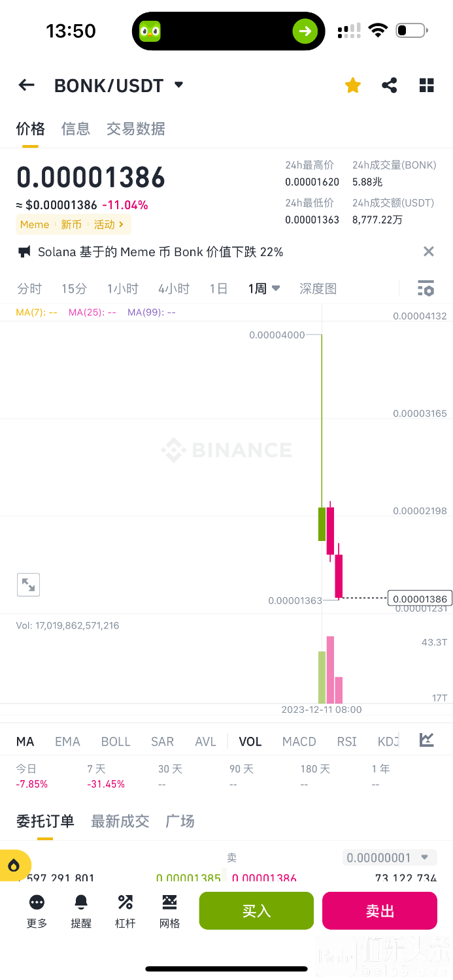
Task: Open the Grid trading (网格) icon
Action: tap(169, 903)
